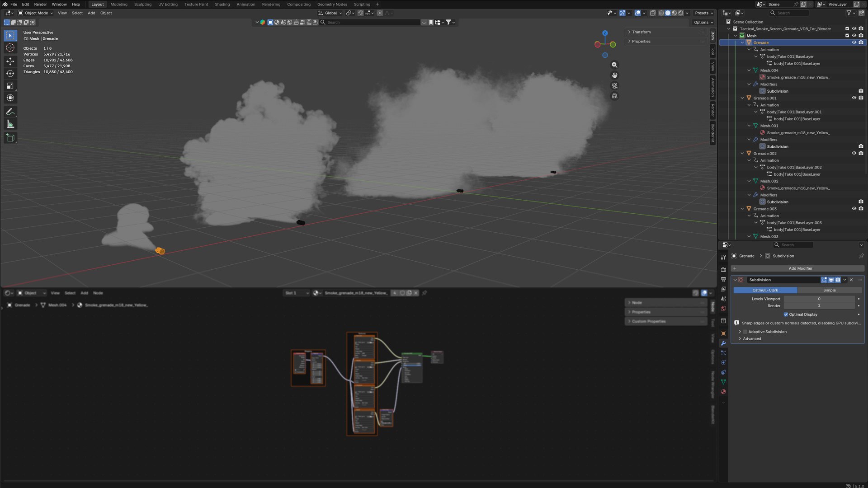Screen dimensions: 868x488
Task: Select the Transform tool
Action: point(10,98)
